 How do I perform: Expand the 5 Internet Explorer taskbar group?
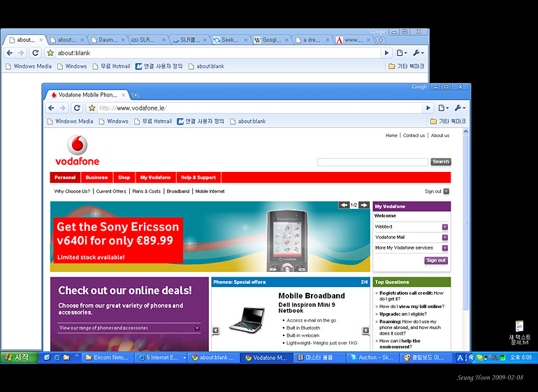(161, 358)
